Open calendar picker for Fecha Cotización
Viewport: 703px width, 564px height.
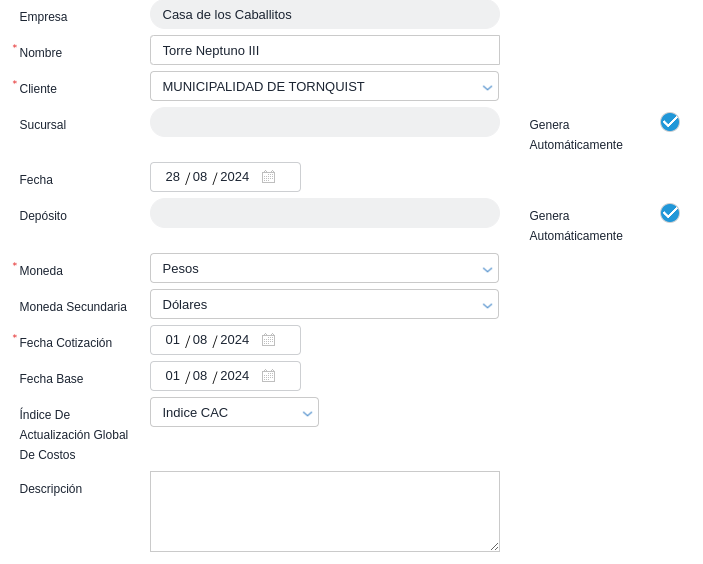pyautogui.click(x=268, y=340)
